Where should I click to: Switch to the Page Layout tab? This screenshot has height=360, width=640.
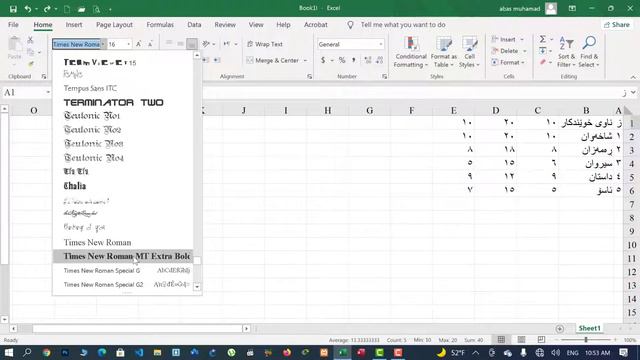114,25
